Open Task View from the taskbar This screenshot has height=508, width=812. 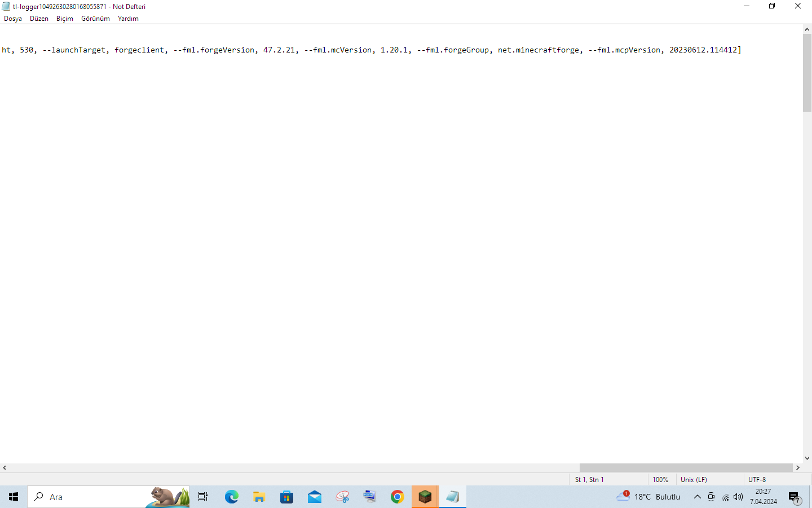[203, 497]
